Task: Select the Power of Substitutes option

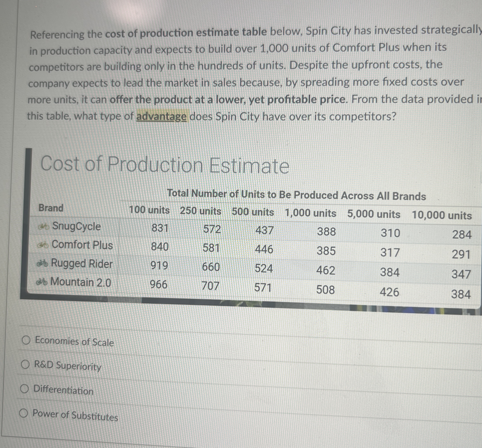Action: tap(24, 413)
